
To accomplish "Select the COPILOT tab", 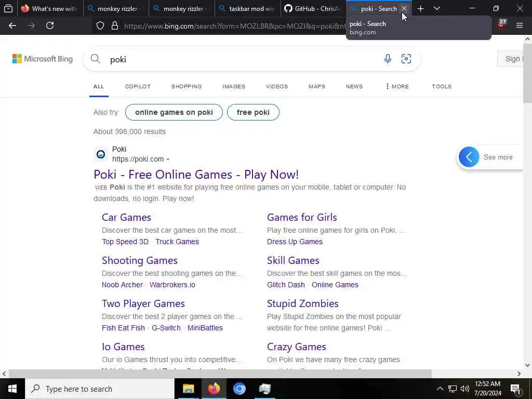I will pos(138,87).
